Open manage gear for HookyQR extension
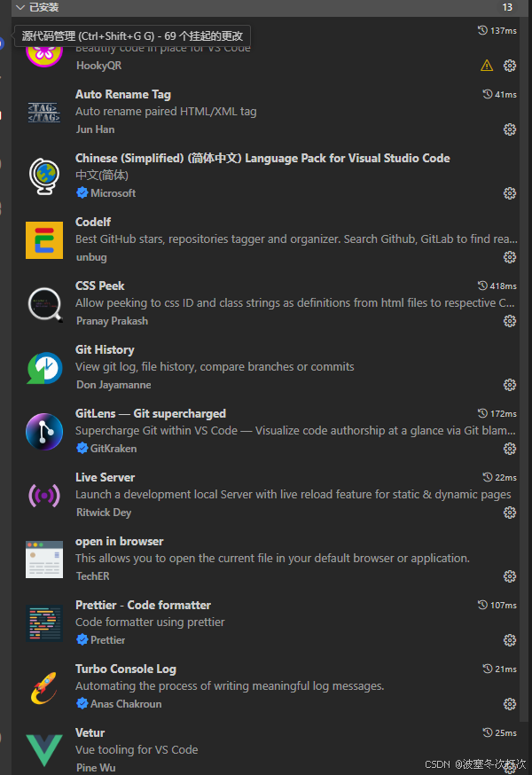The image size is (532, 775). [510, 66]
